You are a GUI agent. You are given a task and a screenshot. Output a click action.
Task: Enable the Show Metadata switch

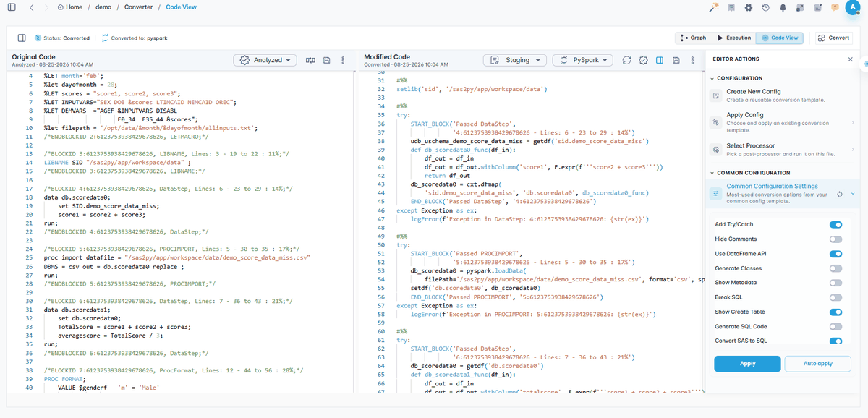(x=835, y=283)
